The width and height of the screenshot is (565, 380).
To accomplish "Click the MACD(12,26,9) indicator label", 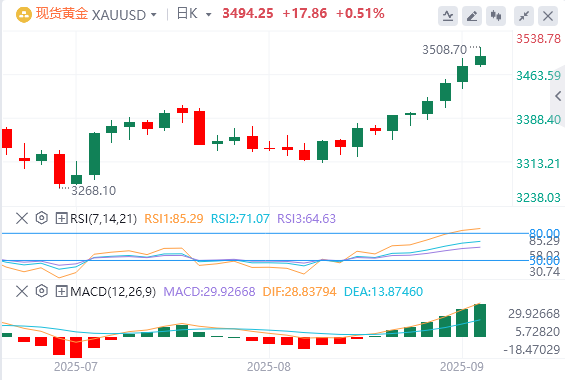I will [x=113, y=291].
